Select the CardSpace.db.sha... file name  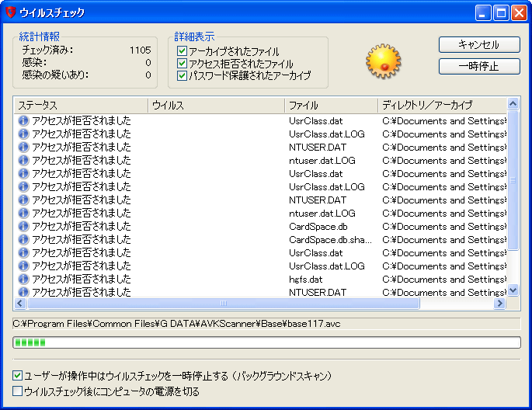pyautogui.click(x=331, y=239)
